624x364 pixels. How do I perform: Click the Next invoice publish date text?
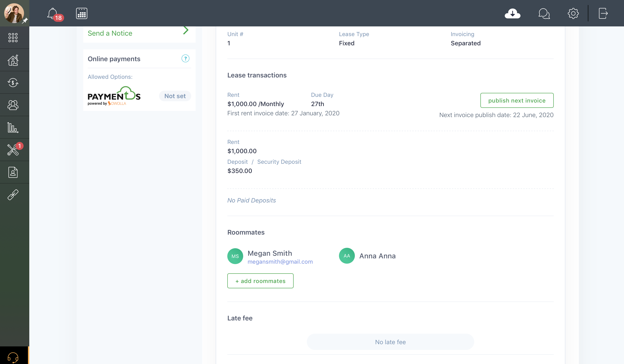point(496,115)
